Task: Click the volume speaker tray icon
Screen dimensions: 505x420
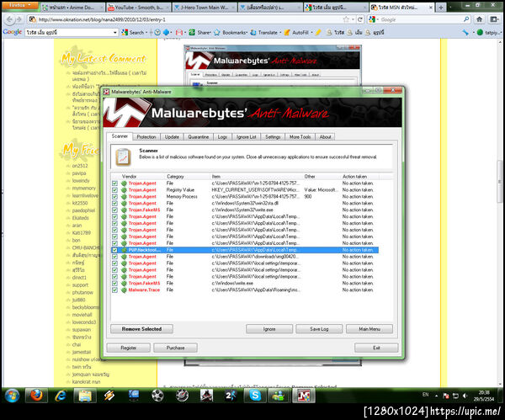Action: pos(465,396)
